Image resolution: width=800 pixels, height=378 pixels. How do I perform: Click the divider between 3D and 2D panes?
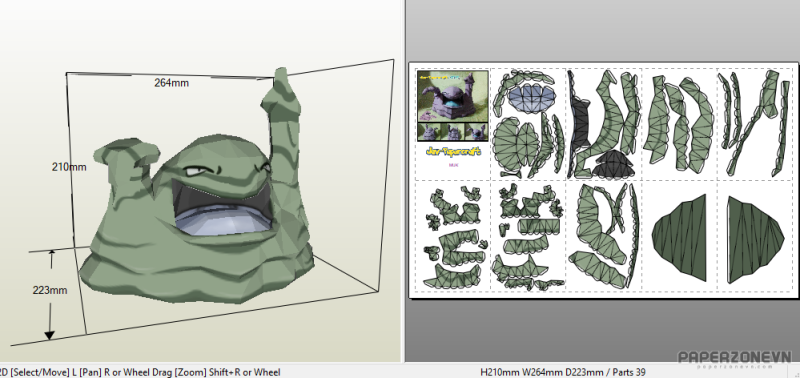404,181
